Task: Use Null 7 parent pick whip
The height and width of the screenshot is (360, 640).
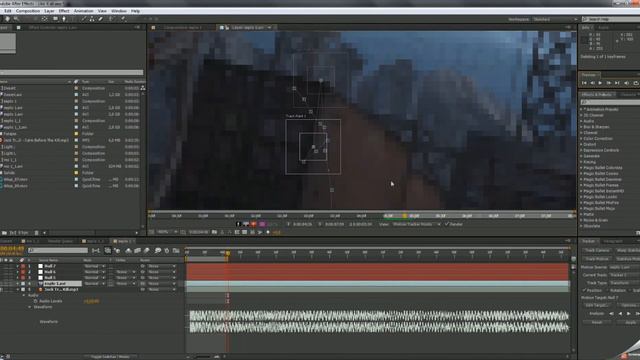Action: pyautogui.click(x=142, y=266)
